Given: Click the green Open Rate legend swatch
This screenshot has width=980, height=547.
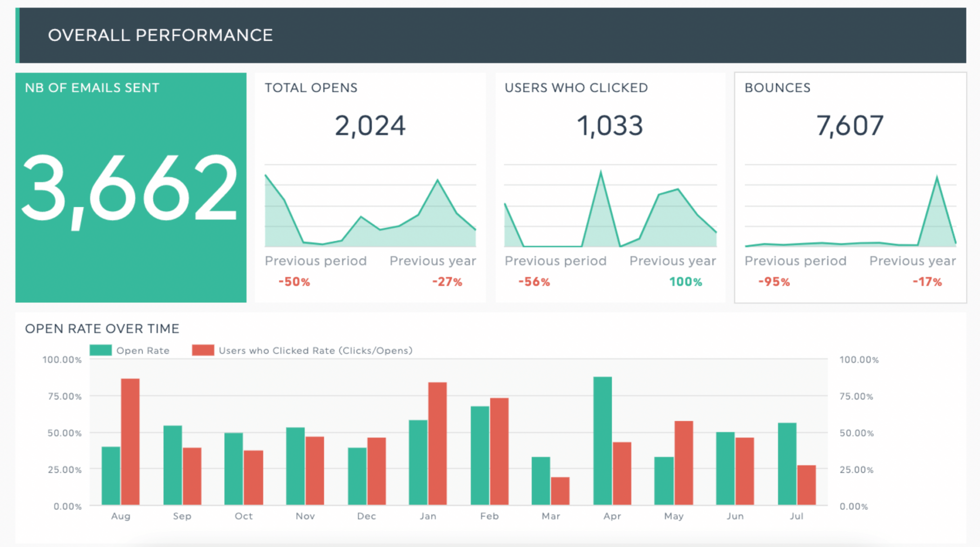Looking at the screenshot, I should 101,350.
